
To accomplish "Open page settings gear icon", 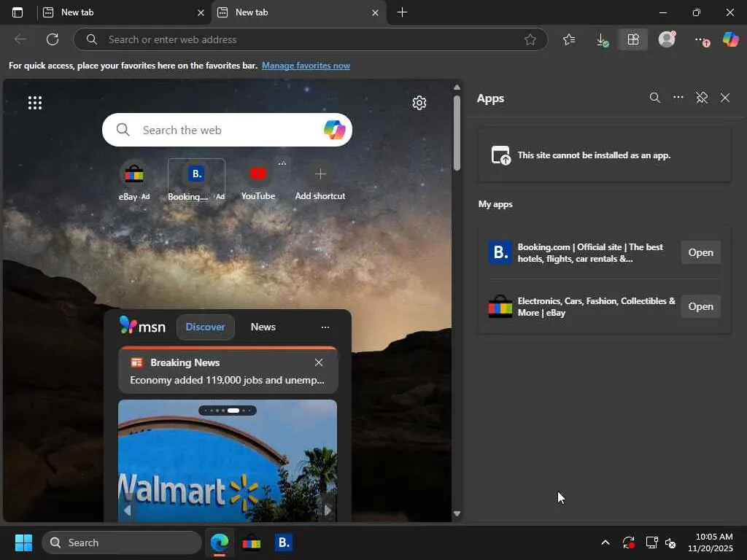I will (419, 103).
